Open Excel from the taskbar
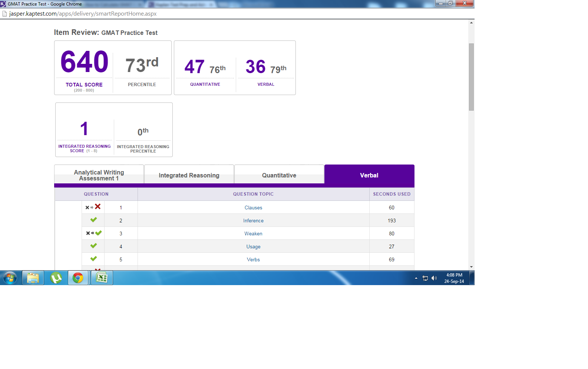This screenshot has height=369, width=588. click(102, 278)
